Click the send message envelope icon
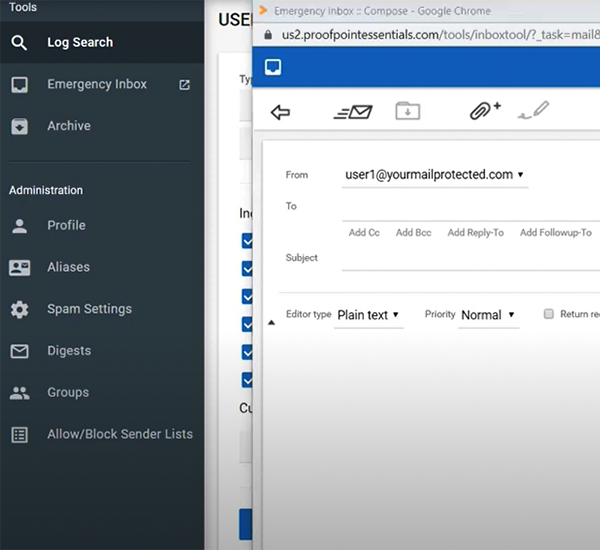 pyautogui.click(x=353, y=112)
